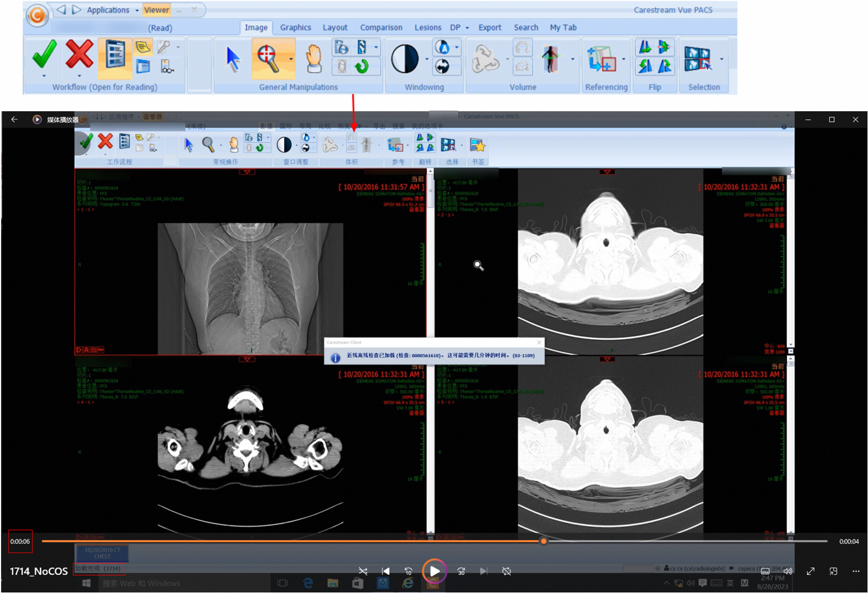This screenshot has width=868, height=593.
Task: Toggle subtitles in the media player controls
Action: [x=765, y=571]
